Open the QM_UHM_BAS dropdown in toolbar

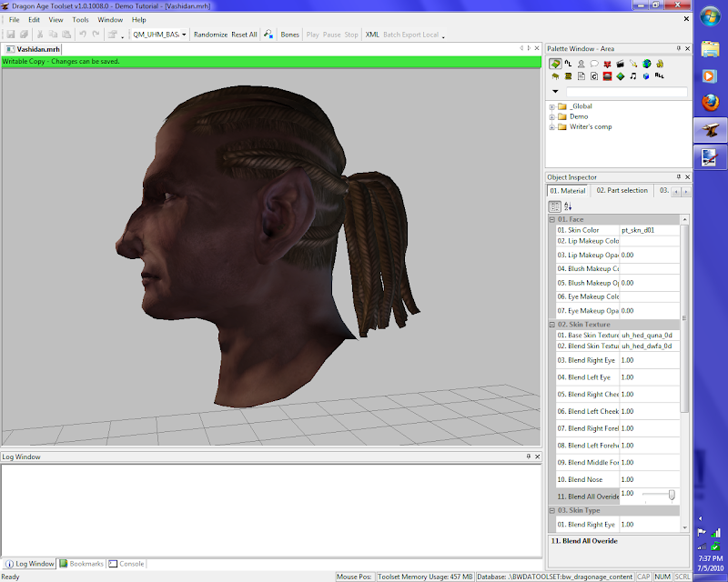pos(184,35)
